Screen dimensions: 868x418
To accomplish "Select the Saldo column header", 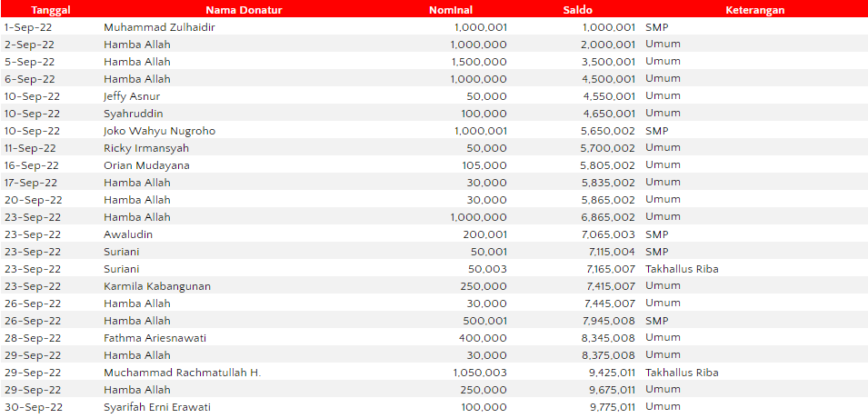I will point(579,10).
